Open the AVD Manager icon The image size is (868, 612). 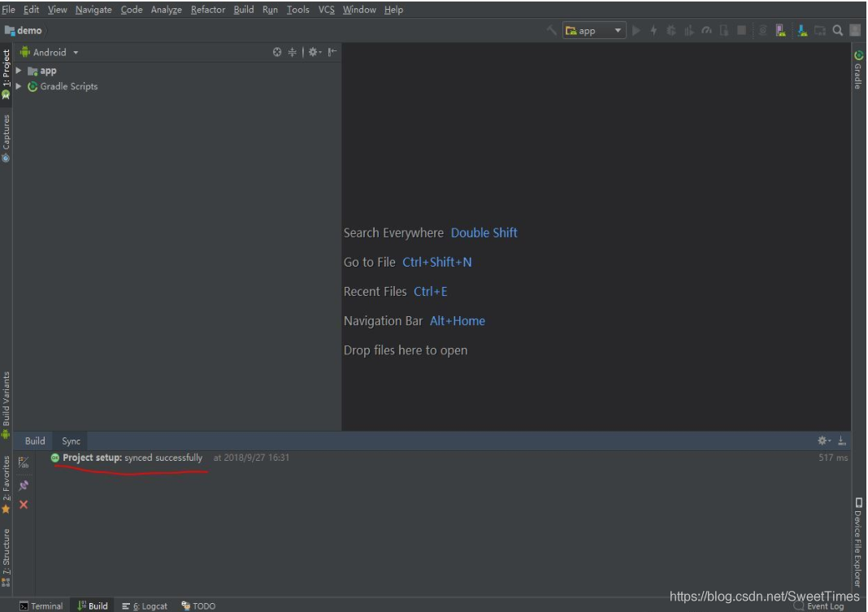[780, 30]
